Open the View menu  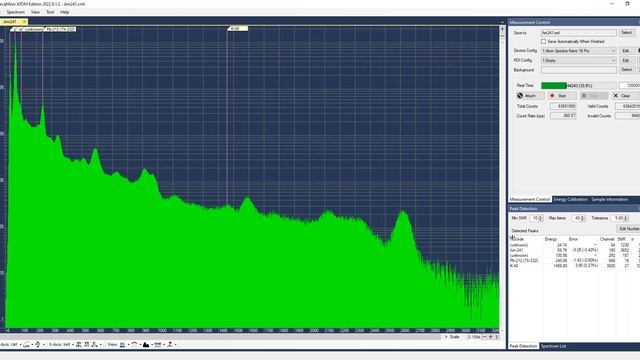[x=36, y=12]
